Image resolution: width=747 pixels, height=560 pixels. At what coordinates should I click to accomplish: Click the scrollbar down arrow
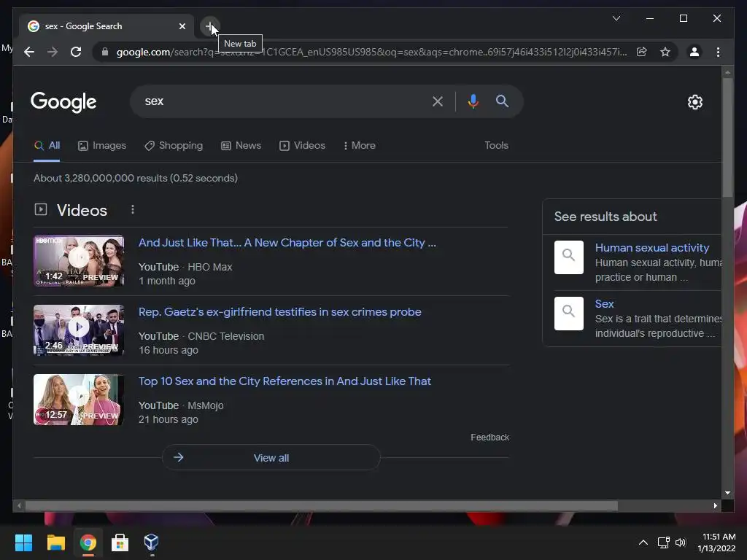[x=727, y=494]
